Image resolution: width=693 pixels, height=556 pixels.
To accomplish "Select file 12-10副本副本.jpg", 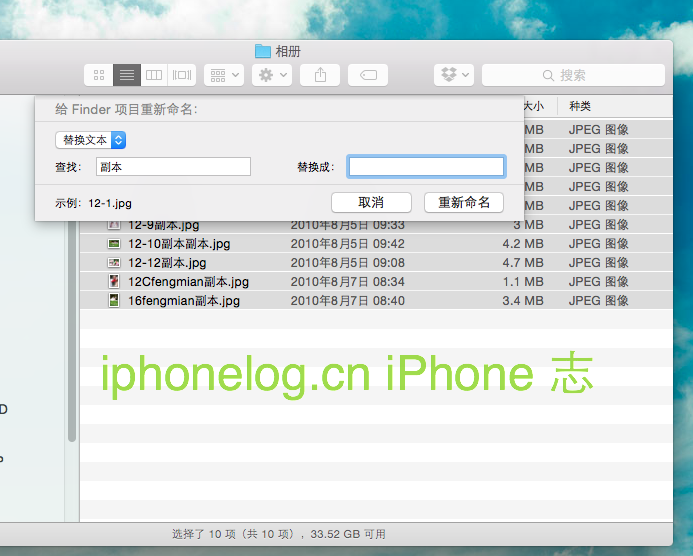I will pyautogui.click(x=179, y=244).
